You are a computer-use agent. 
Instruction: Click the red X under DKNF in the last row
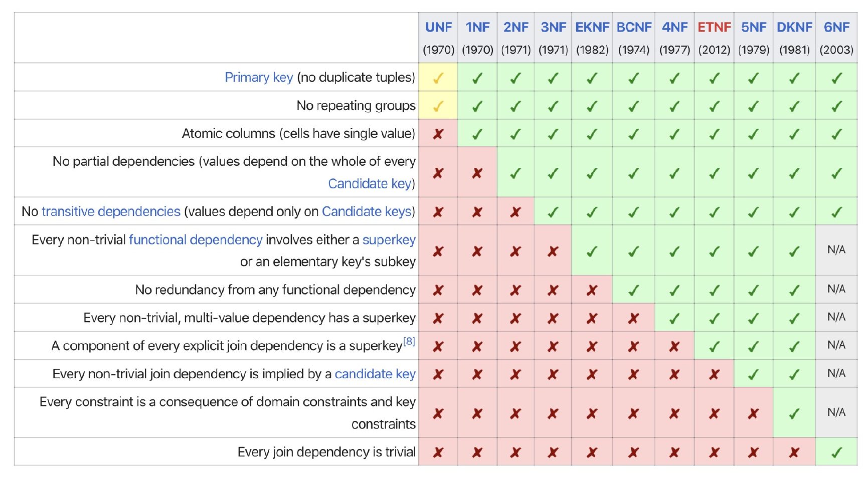pos(794,452)
